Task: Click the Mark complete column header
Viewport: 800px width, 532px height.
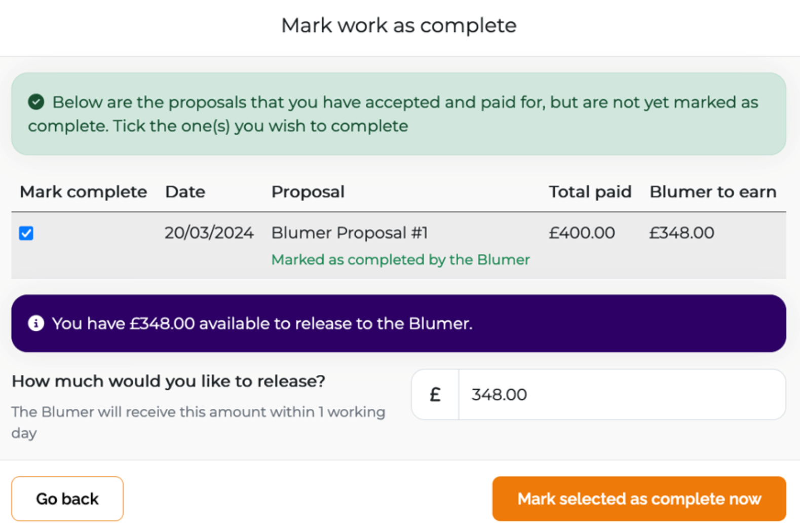Action: coord(83,192)
